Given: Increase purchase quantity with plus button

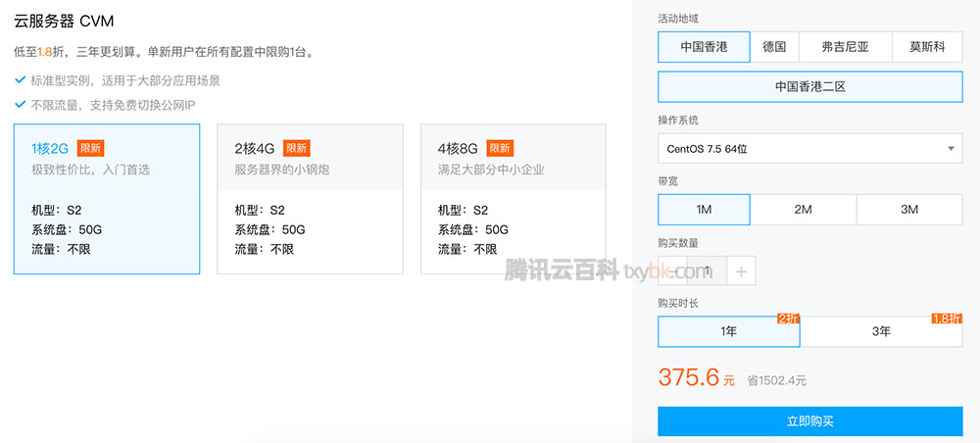Looking at the screenshot, I should point(741,271).
